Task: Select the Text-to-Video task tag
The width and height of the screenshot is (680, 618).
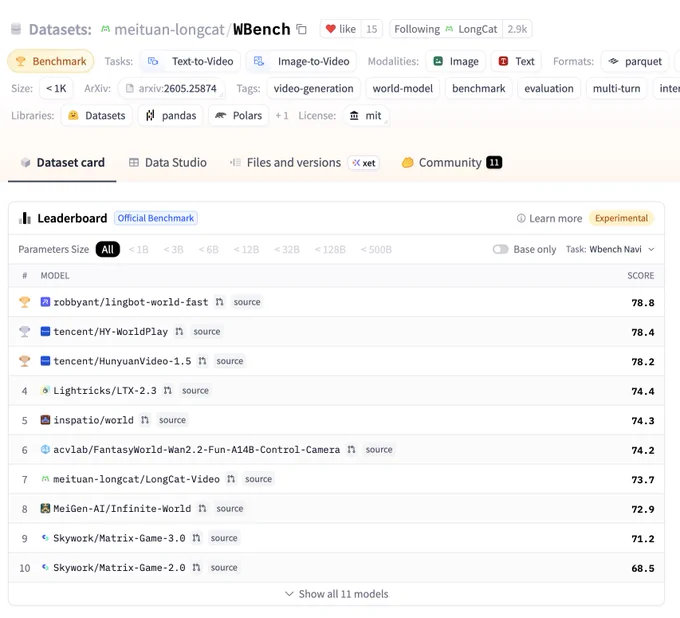Action: pos(191,61)
